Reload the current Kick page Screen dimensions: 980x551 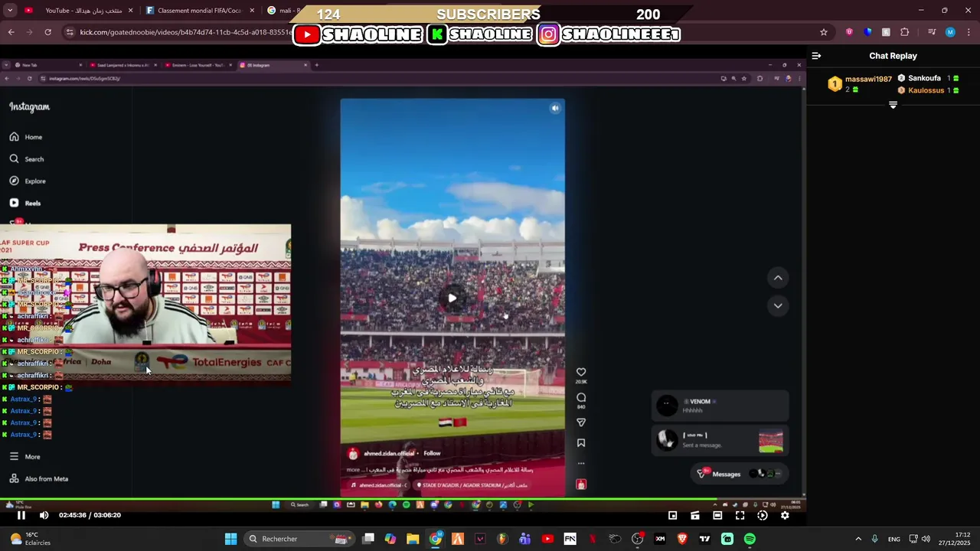pyautogui.click(x=47, y=32)
